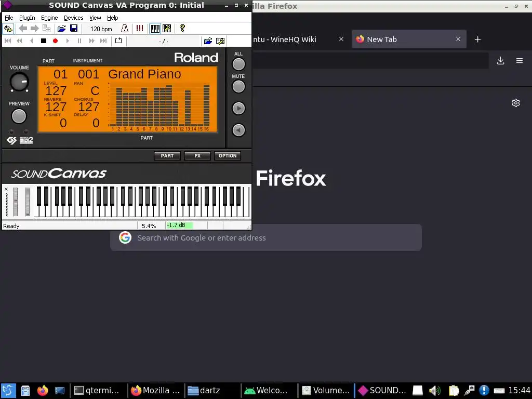Click the Open program folder icon
The width and height of the screenshot is (532, 399).
(61, 29)
